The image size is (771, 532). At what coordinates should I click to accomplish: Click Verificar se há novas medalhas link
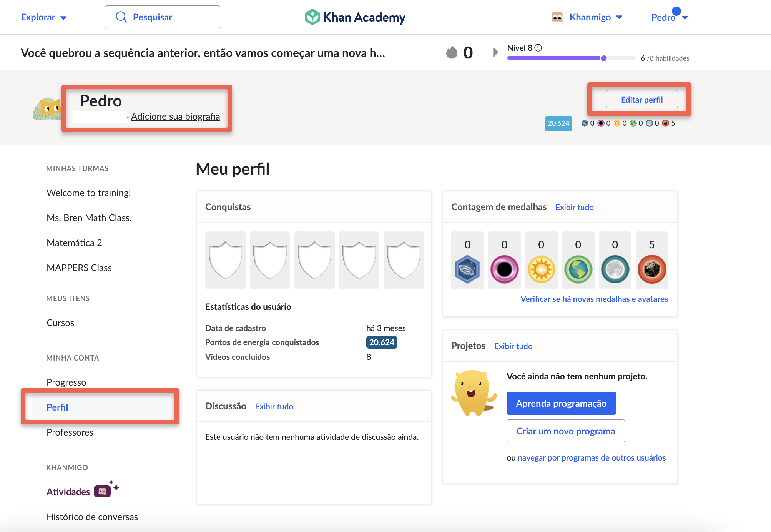(x=594, y=299)
